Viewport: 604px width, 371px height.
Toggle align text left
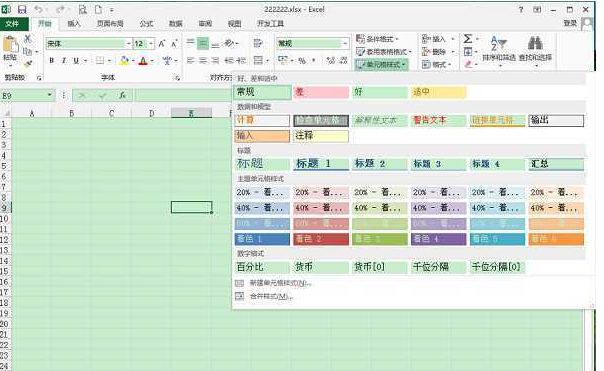pos(191,60)
